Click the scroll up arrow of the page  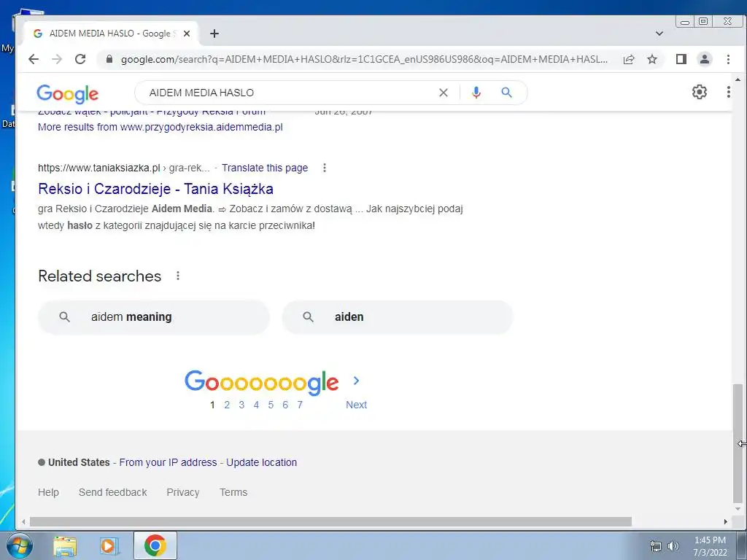(x=738, y=79)
